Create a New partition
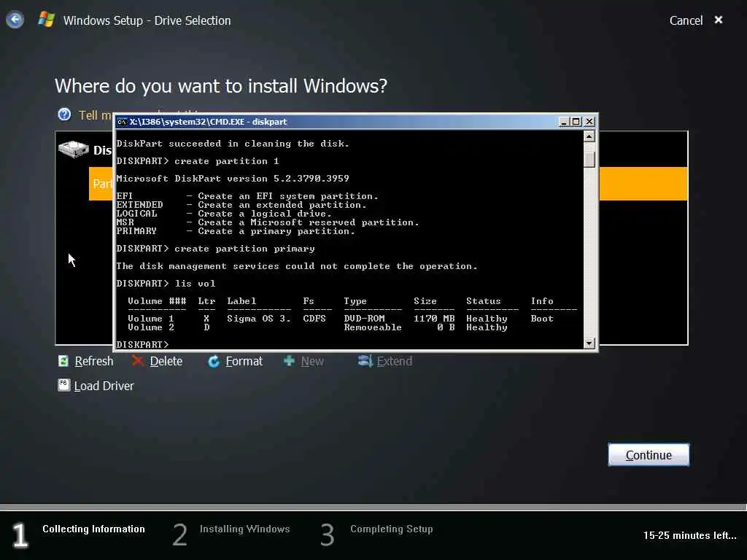This screenshot has height=560, width=747. tap(312, 362)
